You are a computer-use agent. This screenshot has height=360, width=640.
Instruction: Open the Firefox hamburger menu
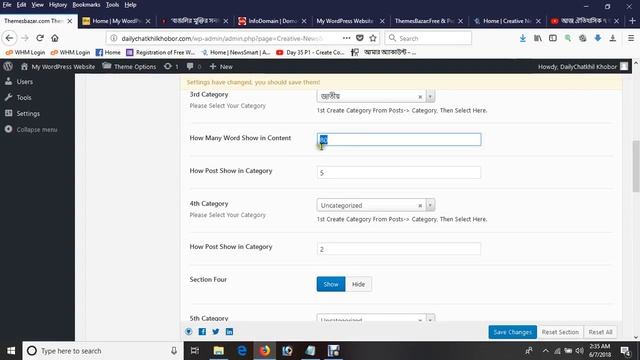[x=631, y=38]
